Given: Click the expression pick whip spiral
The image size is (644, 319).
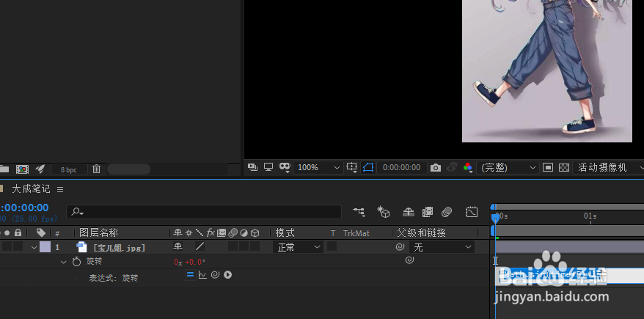Looking at the screenshot, I should pyautogui.click(x=215, y=275).
